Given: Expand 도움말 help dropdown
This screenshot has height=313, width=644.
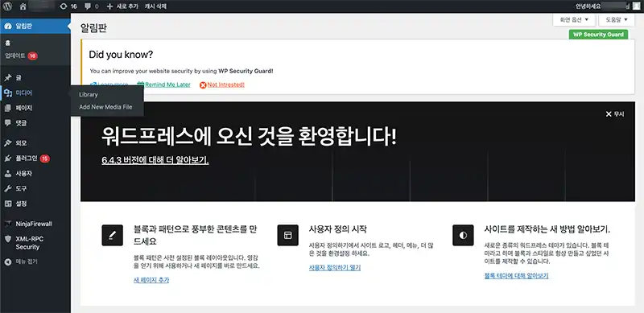Looking at the screenshot, I should (617, 20).
